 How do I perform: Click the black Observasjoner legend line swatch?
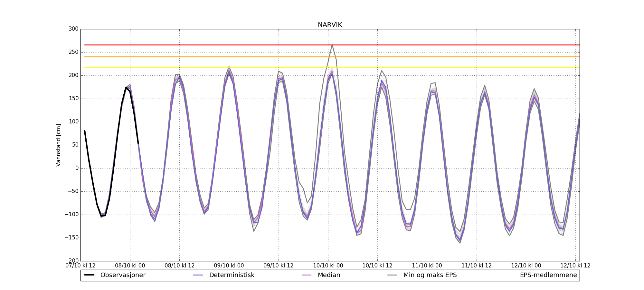[x=89, y=275]
